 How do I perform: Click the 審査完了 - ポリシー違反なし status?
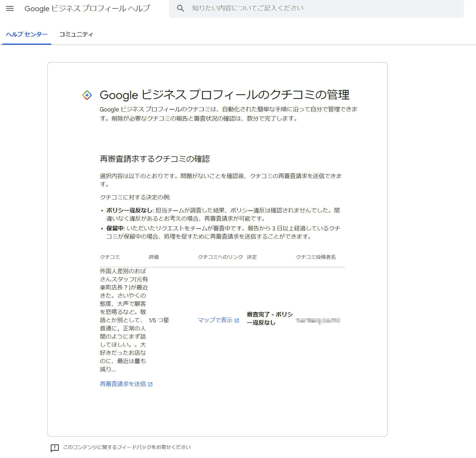coord(269,319)
